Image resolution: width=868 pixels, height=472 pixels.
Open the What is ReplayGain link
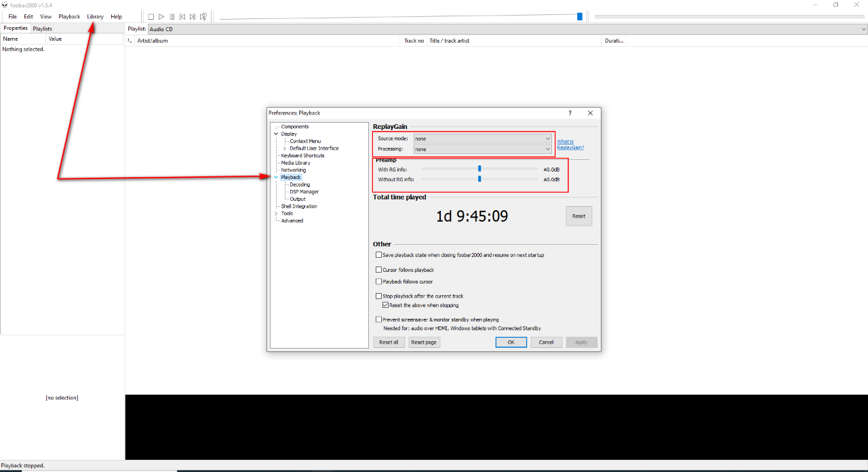point(570,144)
